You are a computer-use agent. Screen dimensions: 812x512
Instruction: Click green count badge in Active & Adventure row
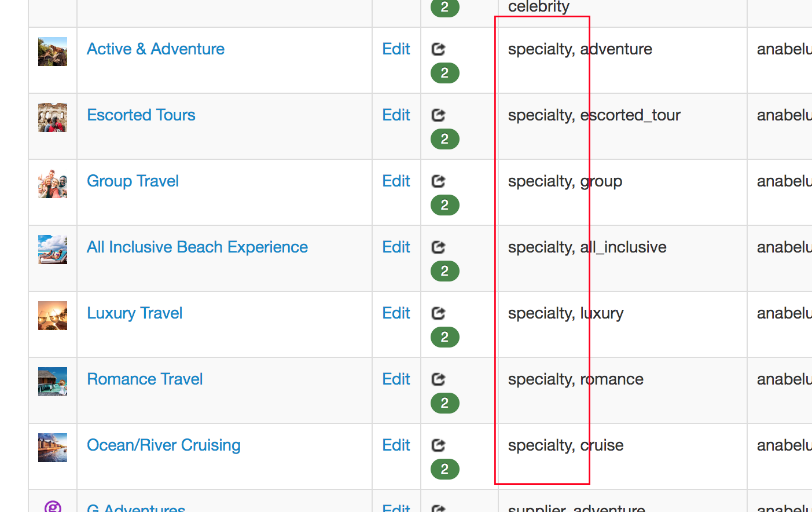pyautogui.click(x=444, y=73)
